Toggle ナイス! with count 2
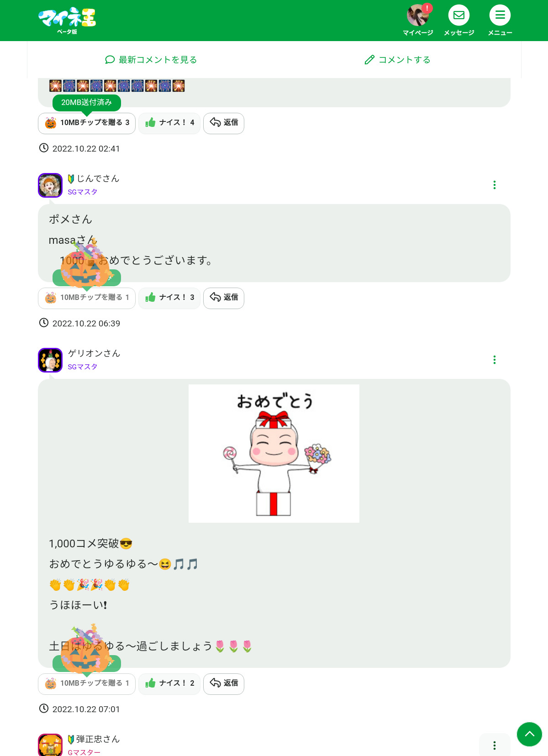 pos(169,683)
